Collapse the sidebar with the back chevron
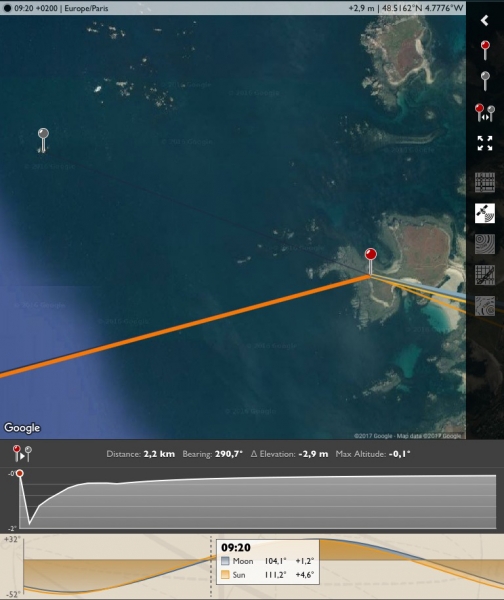The height and width of the screenshot is (600, 504). pyautogui.click(x=484, y=20)
